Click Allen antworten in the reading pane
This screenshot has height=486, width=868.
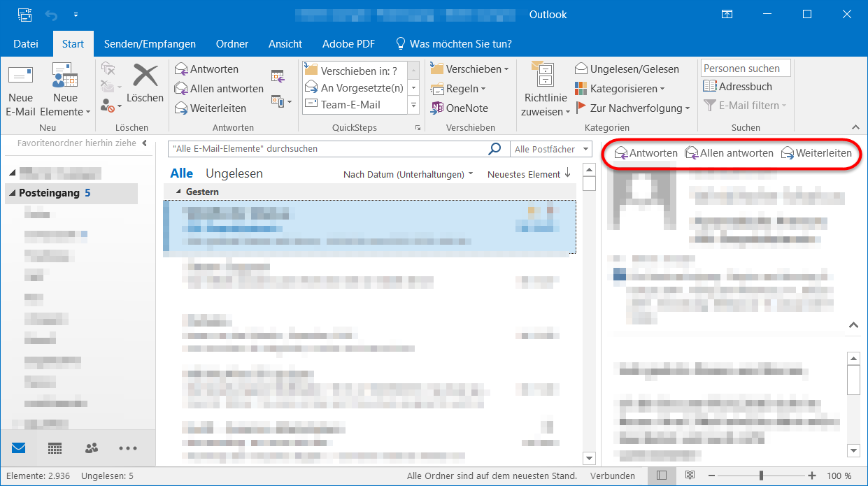pos(729,152)
